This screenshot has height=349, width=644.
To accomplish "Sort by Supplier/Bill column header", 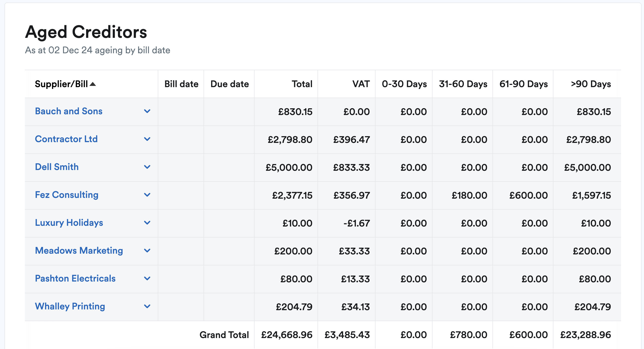I will pos(61,84).
